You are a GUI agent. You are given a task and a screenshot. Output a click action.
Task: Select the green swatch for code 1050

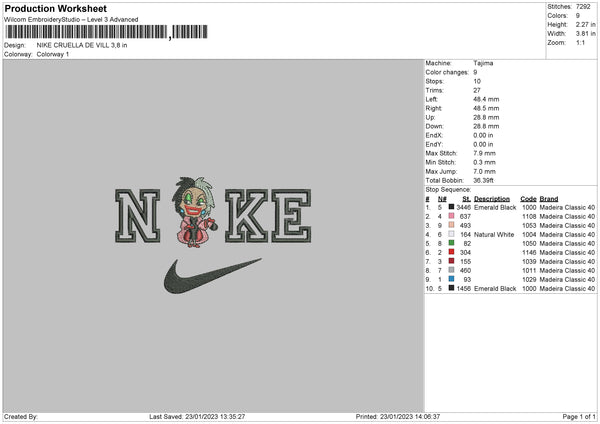452,243
